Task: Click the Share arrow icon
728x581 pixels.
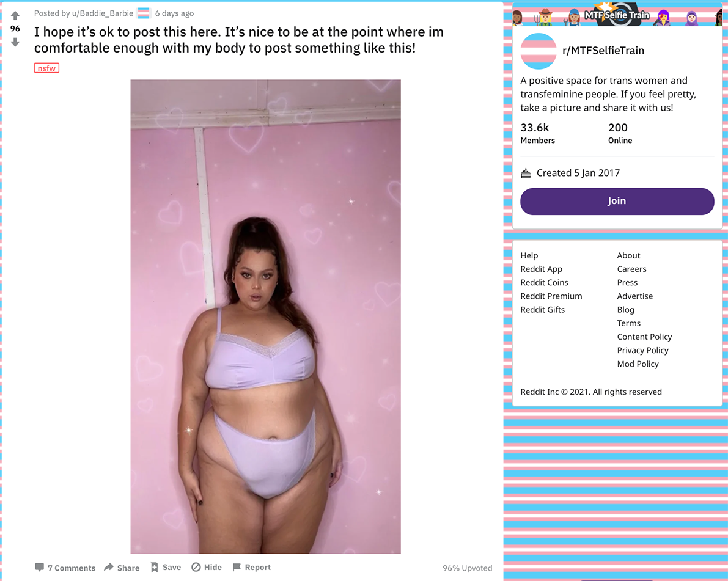Action: [x=109, y=567]
